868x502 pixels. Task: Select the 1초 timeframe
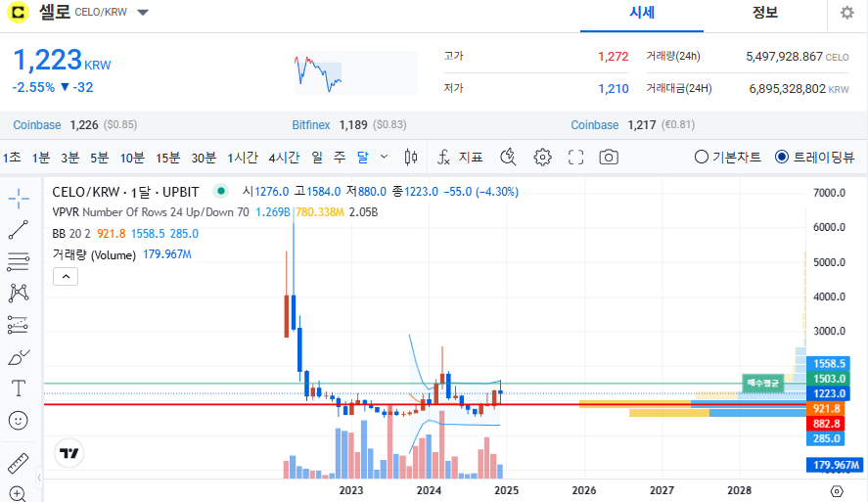[x=12, y=158]
